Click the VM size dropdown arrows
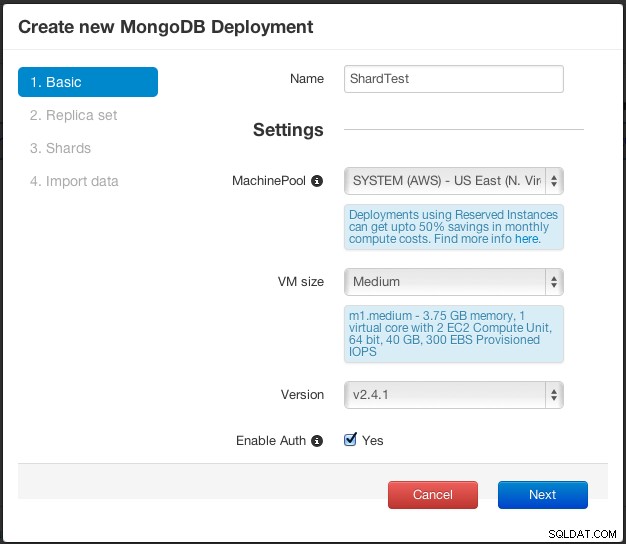Viewport: 626px width, 544px height. point(554,282)
